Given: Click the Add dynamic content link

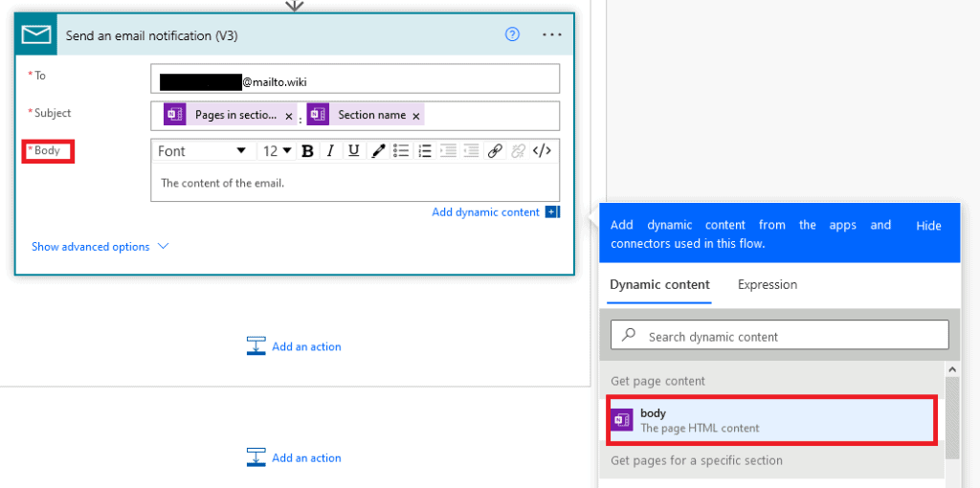Looking at the screenshot, I should click(485, 212).
